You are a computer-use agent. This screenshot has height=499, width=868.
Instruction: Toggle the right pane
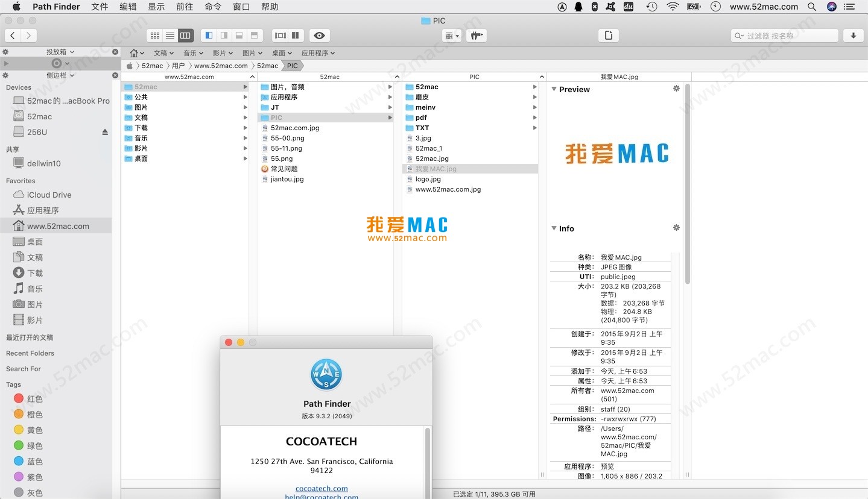click(224, 36)
